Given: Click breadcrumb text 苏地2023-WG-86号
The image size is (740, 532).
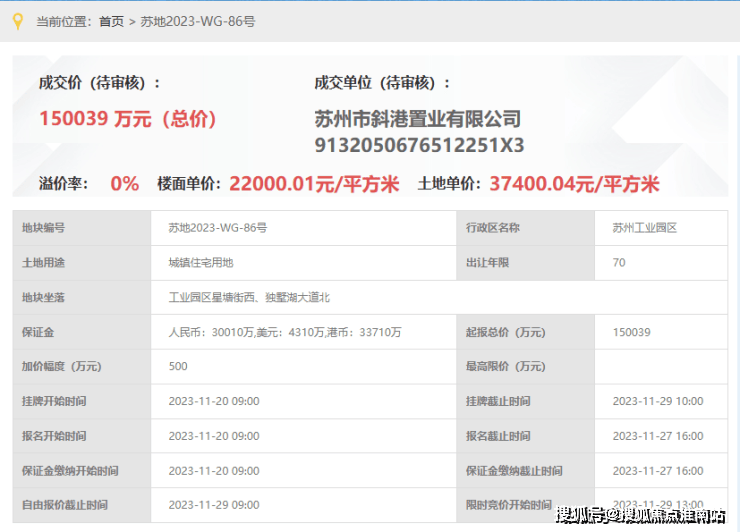Looking at the screenshot, I should coord(198,22).
